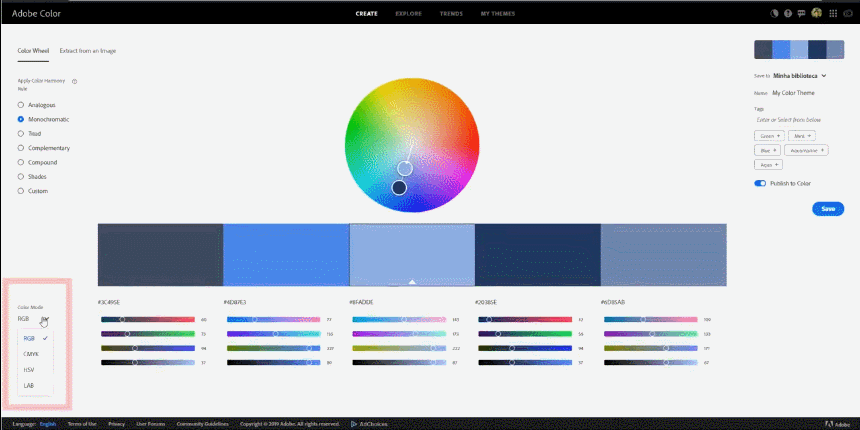Click the dark navy marker on color wheel
Viewport: 860px width, 430px height.
[x=399, y=188]
